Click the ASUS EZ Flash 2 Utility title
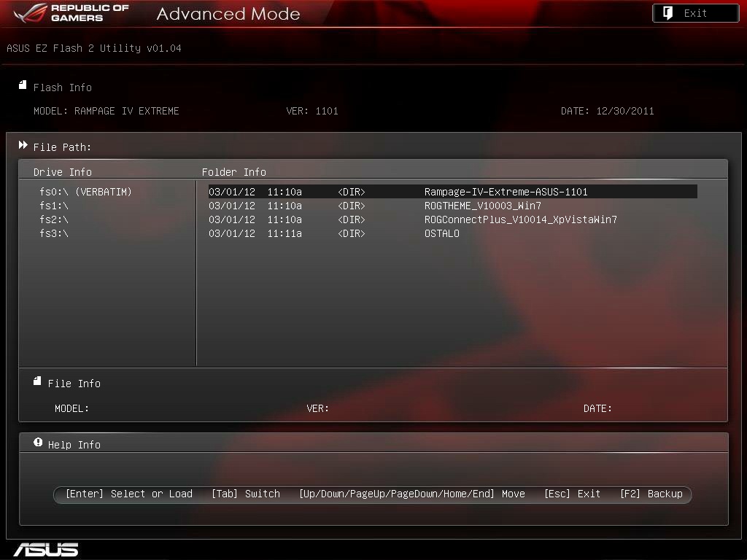The image size is (747, 560). pos(94,48)
